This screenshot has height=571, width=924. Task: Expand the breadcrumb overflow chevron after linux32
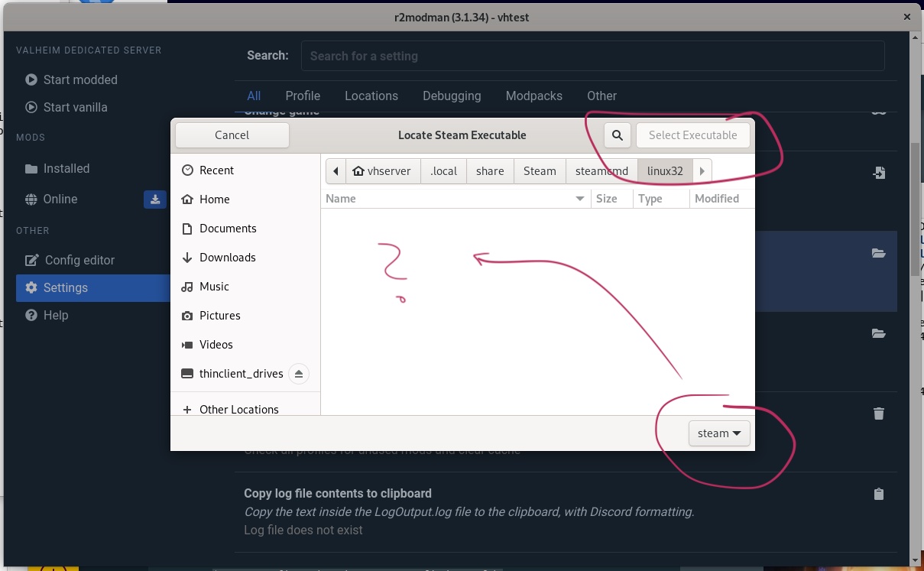702,170
